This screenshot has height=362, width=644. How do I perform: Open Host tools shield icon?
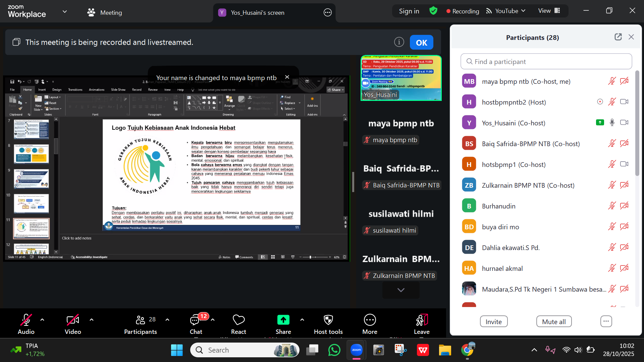point(328,320)
